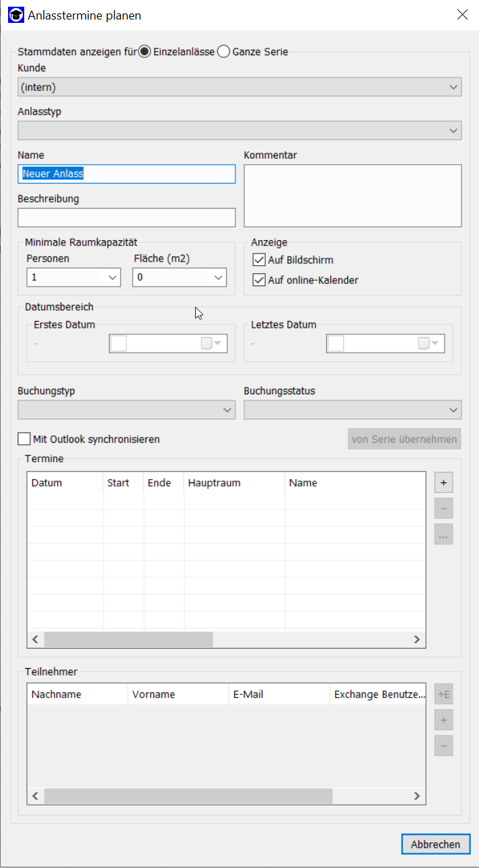Uncheck the Auf Bildschirm checkbox

[x=259, y=260]
